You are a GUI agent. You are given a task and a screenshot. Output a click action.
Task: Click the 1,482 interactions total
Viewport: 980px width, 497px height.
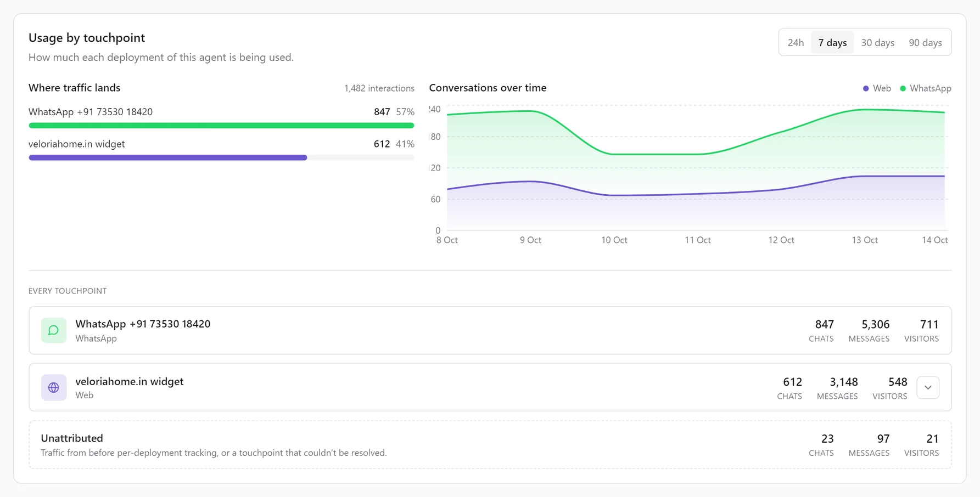click(379, 88)
